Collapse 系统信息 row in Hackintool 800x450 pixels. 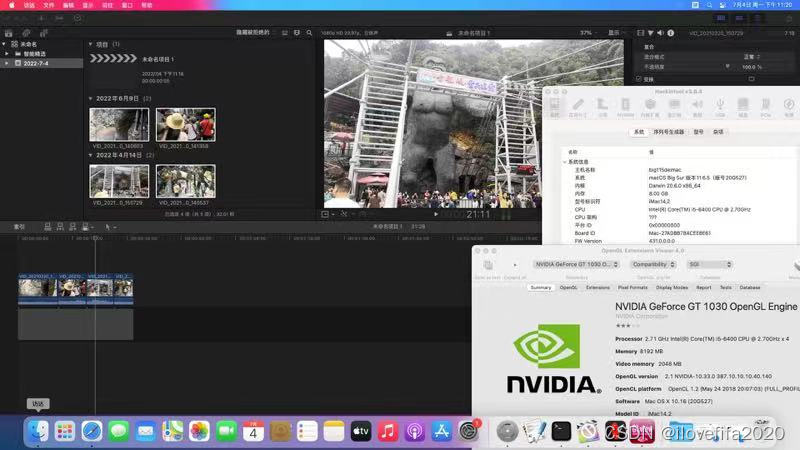click(x=565, y=162)
